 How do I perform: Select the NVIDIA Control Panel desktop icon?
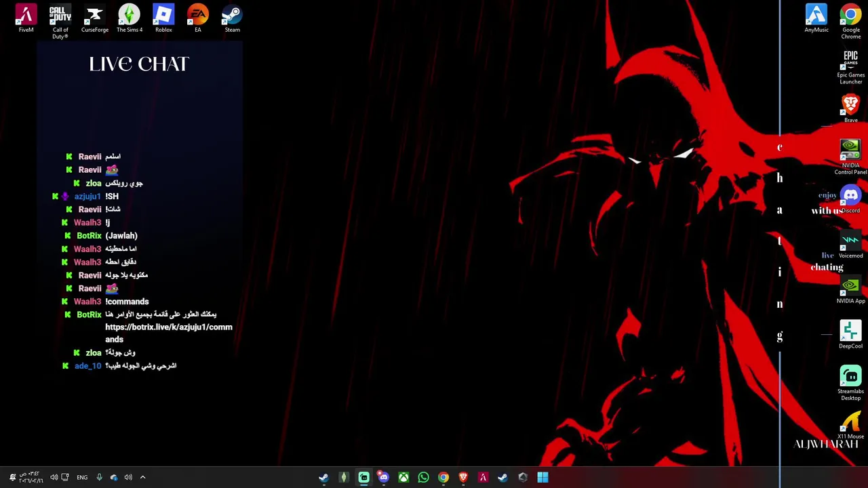(850, 157)
